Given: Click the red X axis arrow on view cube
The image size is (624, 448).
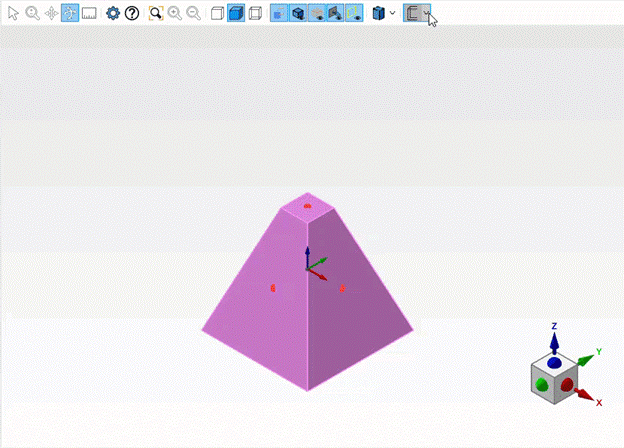Looking at the screenshot, I should [x=583, y=395].
